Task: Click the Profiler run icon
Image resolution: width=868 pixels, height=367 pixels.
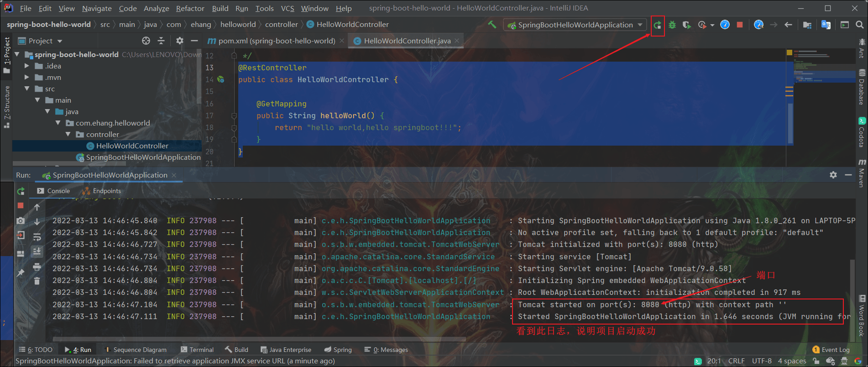Action: coord(702,25)
